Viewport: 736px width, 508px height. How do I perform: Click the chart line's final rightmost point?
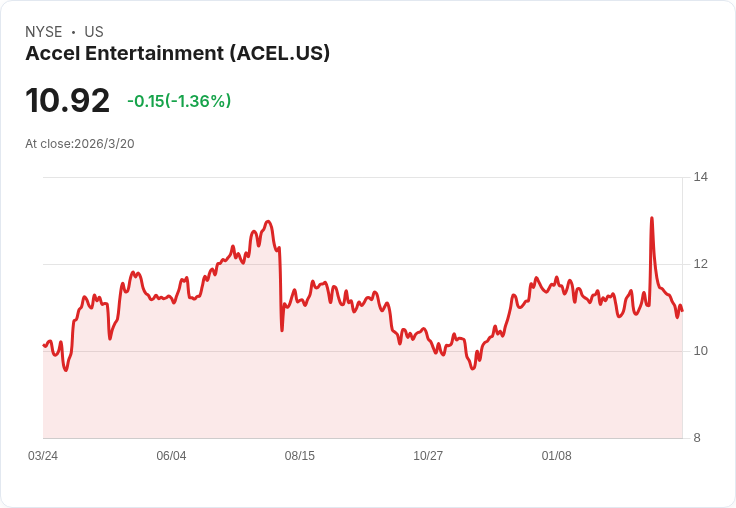[682, 310]
